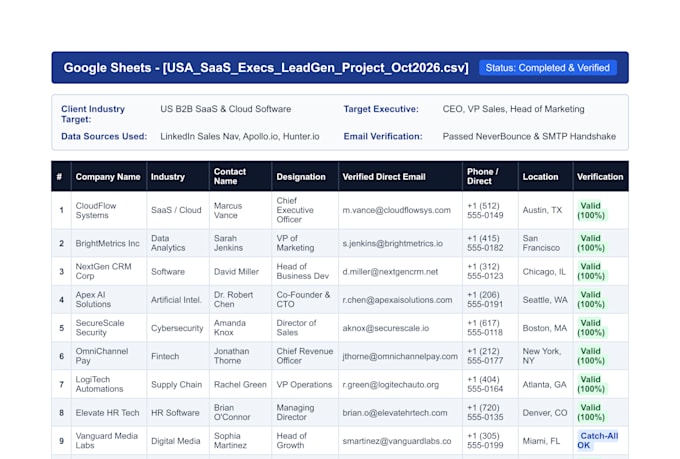Select the Company Name column header
This screenshot has height=459, width=680.
point(109,177)
